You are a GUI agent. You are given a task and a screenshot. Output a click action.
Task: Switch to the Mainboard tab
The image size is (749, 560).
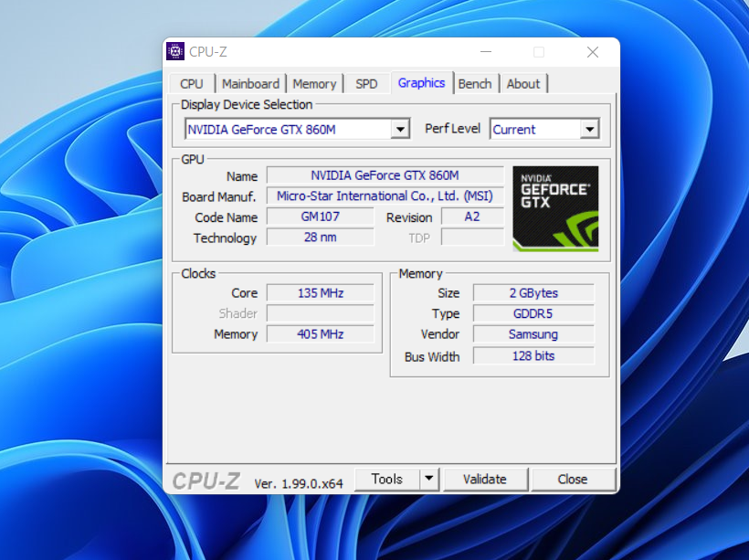(x=250, y=83)
